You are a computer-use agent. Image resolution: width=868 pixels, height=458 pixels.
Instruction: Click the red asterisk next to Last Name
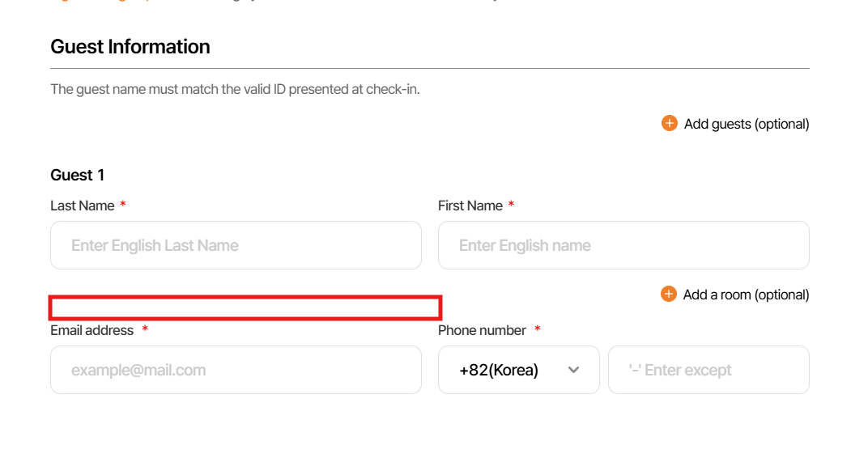(123, 206)
